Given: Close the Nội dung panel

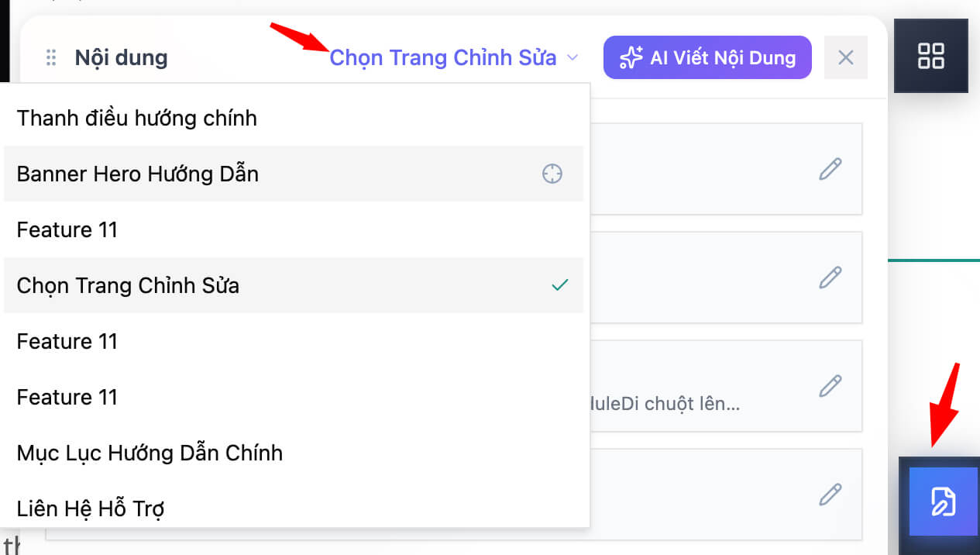Looking at the screenshot, I should pyautogui.click(x=846, y=57).
